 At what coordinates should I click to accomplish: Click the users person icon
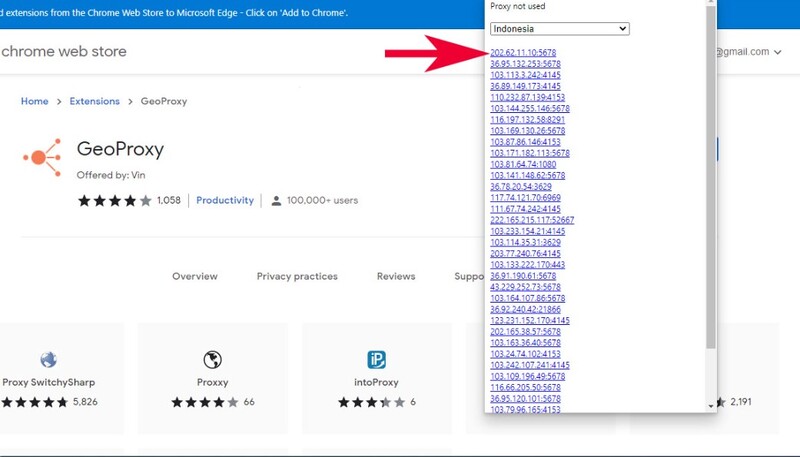[x=276, y=200]
